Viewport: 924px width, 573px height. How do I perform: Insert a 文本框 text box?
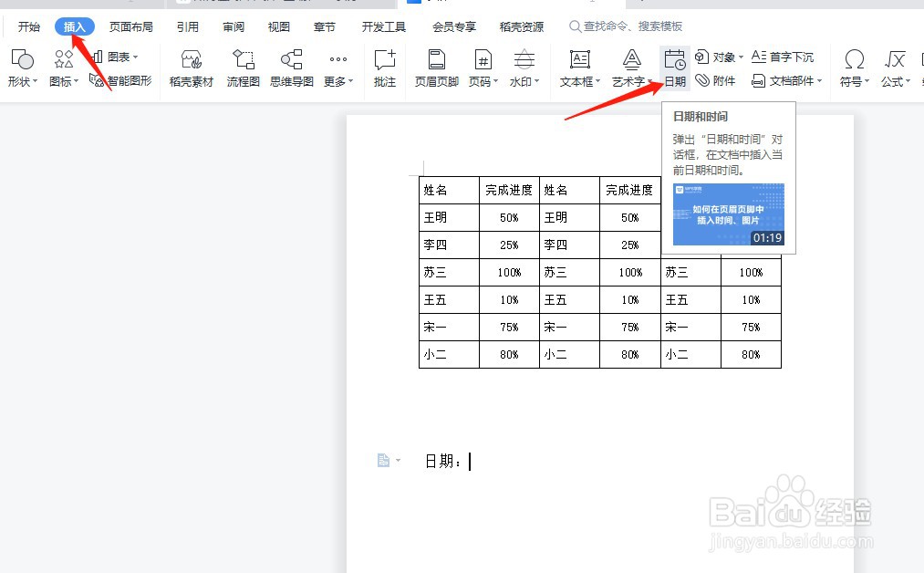[x=578, y=68]
